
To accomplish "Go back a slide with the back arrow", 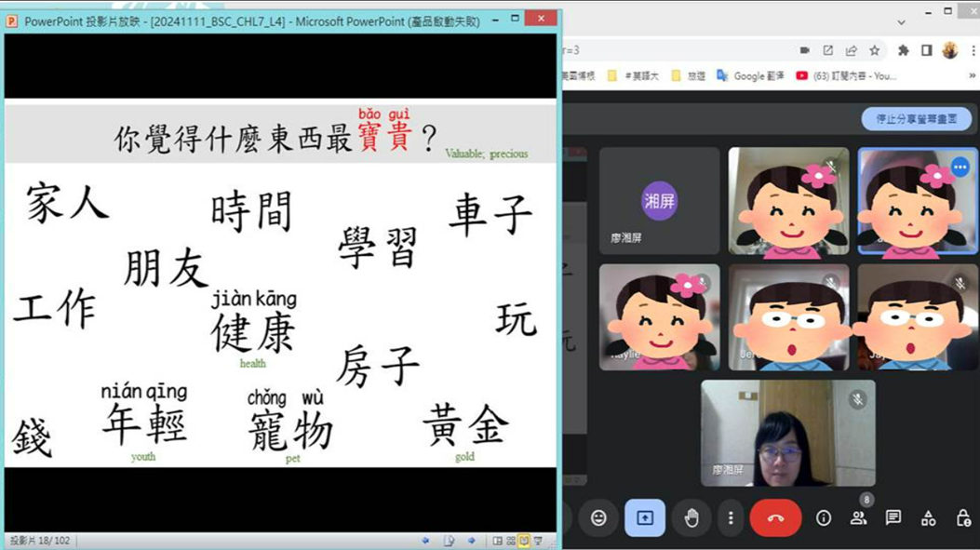I will [426, 539].
